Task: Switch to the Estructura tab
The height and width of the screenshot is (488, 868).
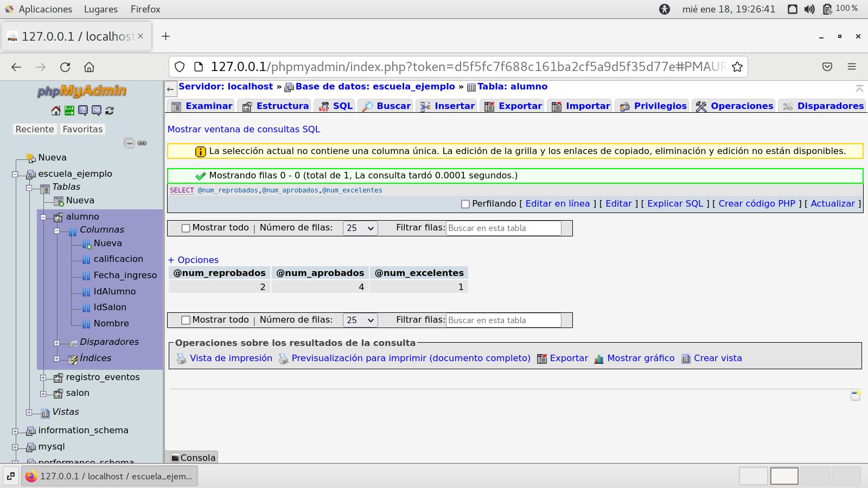Action: point(276,106)
